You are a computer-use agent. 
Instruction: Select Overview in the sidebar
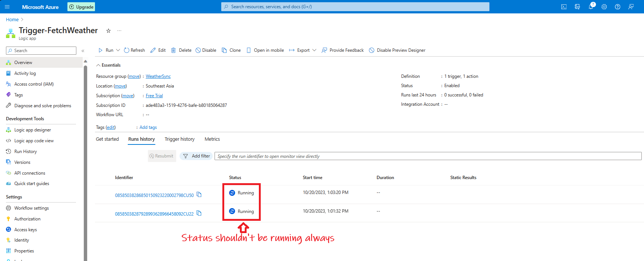tap(41, 63)
